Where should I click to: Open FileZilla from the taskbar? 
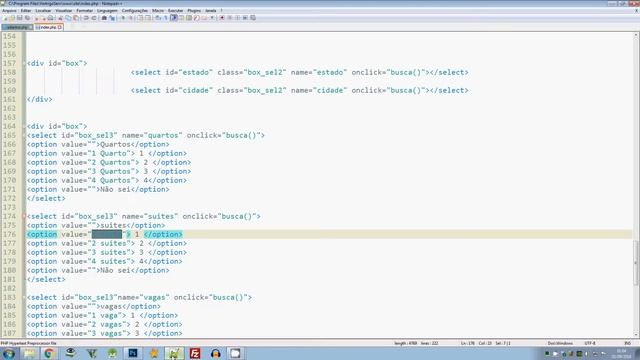click(x=195, y=353)
